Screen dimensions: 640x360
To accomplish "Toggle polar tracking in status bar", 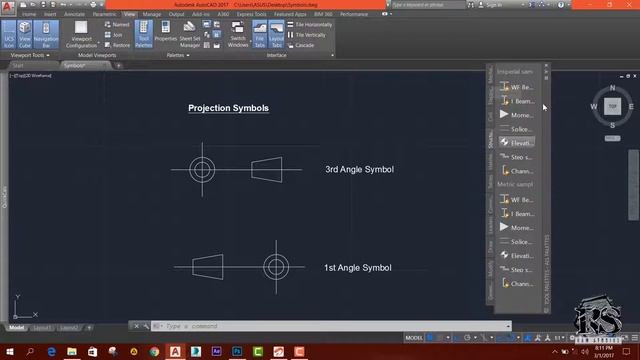I will (467, 338).
